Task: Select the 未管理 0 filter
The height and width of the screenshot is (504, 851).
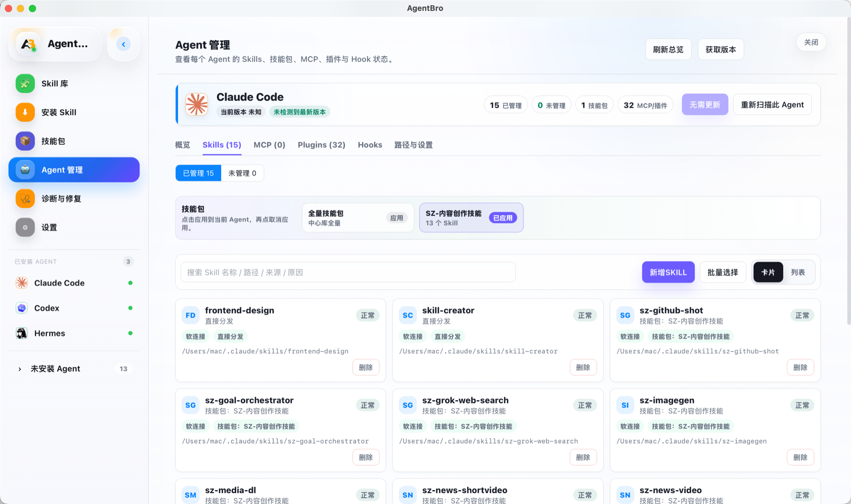Action: tap(242, 173)
